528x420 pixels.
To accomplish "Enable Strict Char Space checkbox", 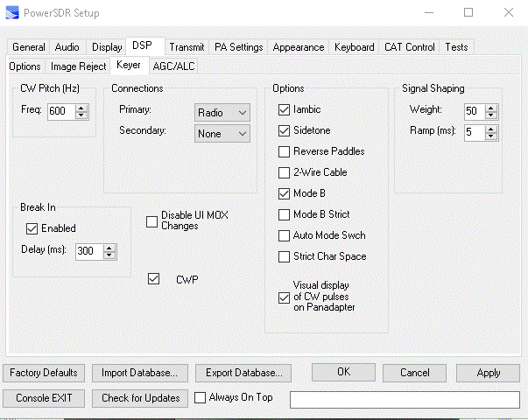I will tap(284, 256).
